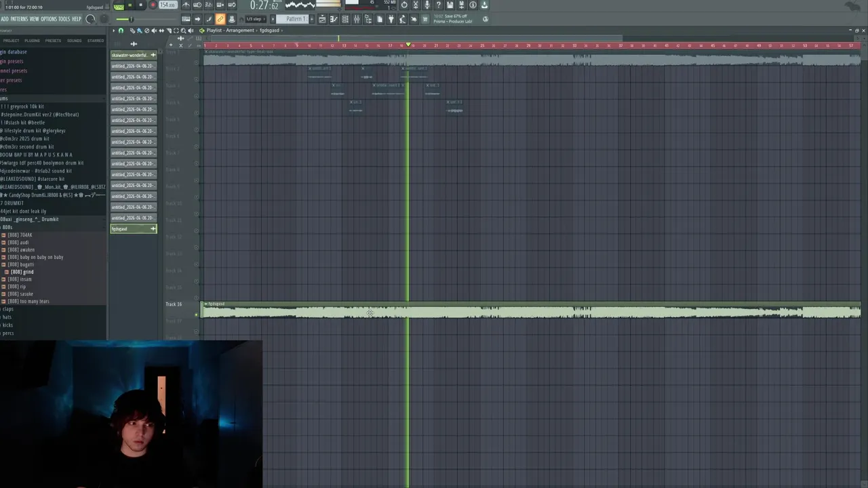Screen dimensions: 868x488
Task: Open the OPTIONS menu
Action: pos(49,19)
